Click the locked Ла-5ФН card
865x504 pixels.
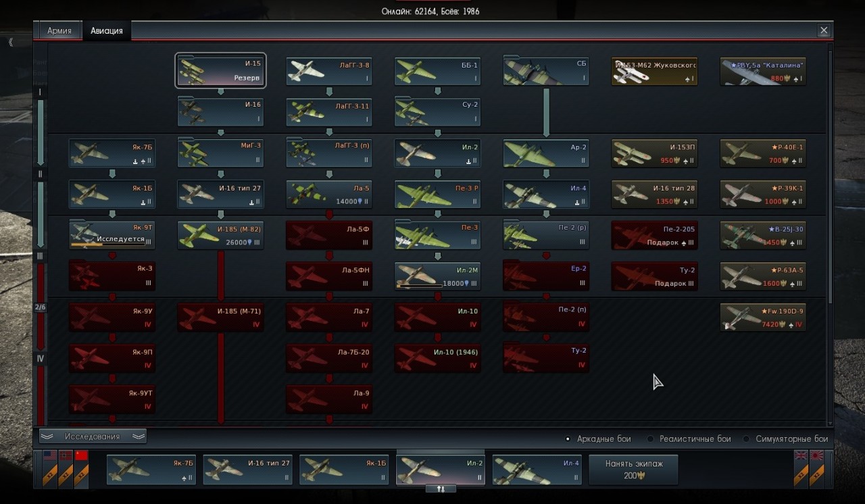point(329,276)
